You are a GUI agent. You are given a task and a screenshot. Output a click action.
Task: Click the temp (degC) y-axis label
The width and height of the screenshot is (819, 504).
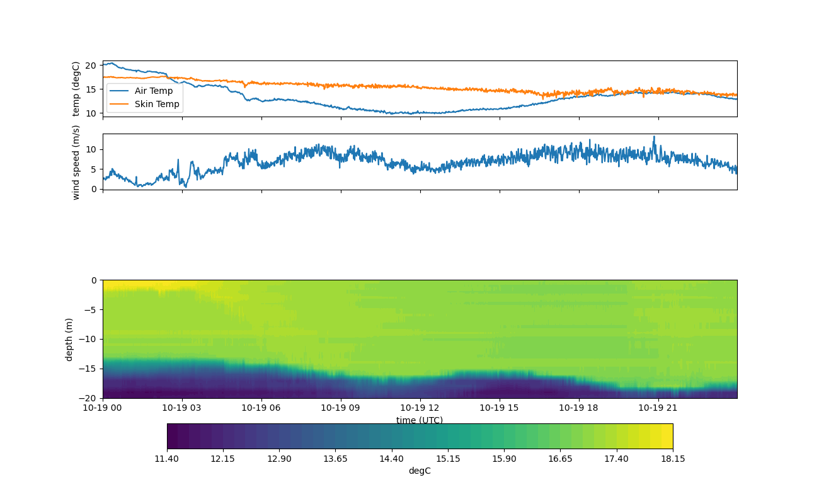click(x=76, y=89)
